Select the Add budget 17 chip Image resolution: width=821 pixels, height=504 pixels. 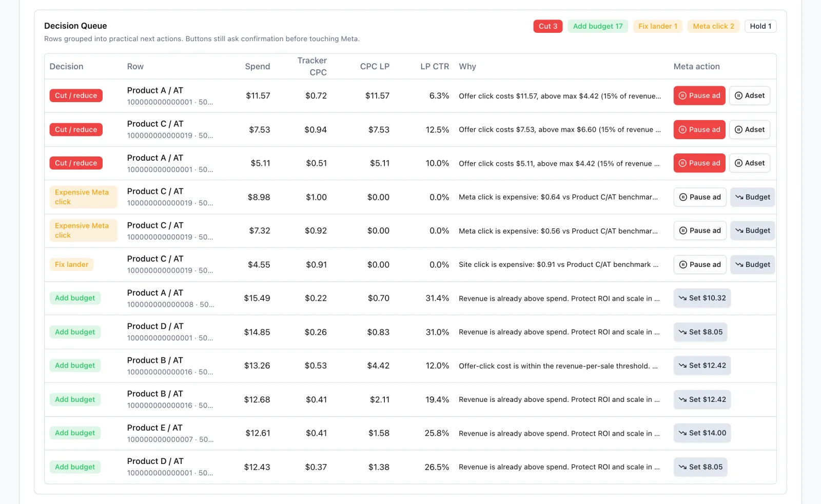[x=598, y=26]
